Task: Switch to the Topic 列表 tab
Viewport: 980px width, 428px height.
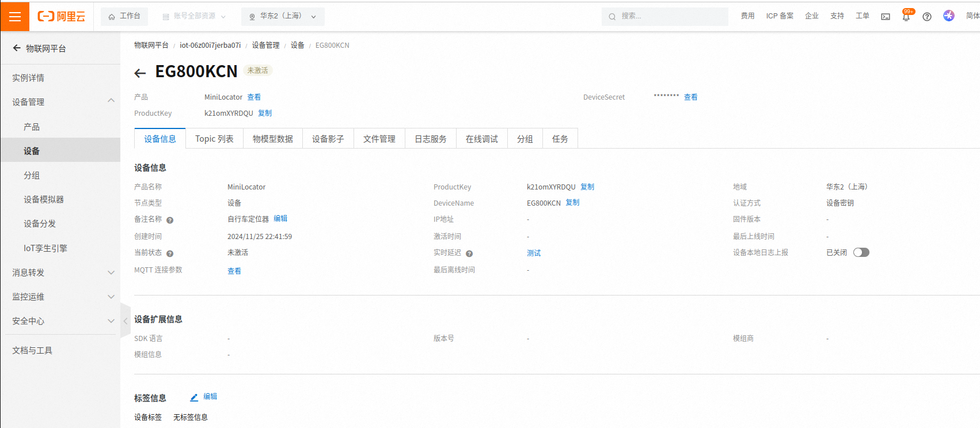Action: click(x=214, y=139)
